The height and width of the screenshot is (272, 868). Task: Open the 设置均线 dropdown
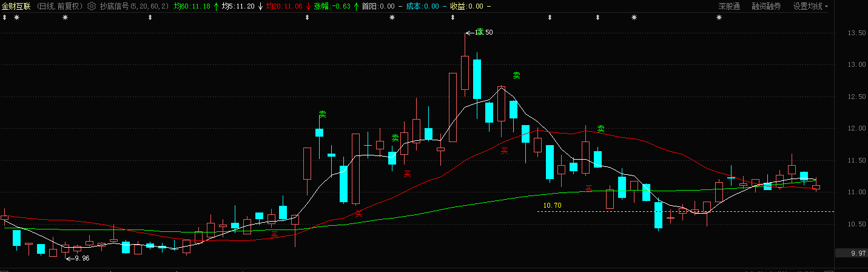pos(811,6)
